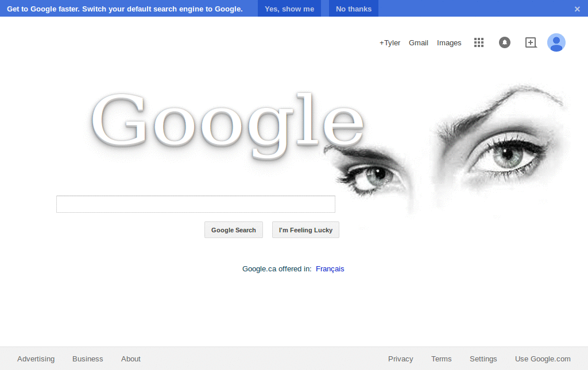Screen dimensions: 588x370
Task: Dismiss the banner with the X icon
Action: (577, 9)
